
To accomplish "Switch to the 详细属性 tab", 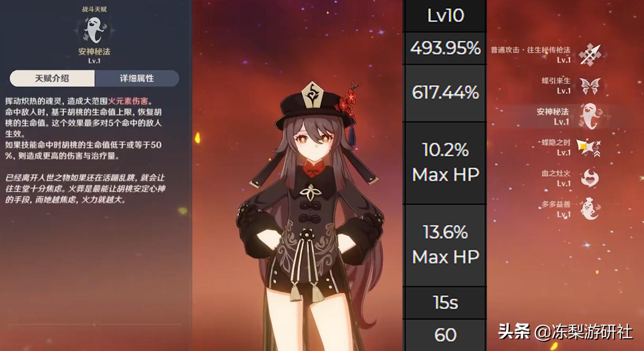I will pyautogui.click(x=137, y=79).
